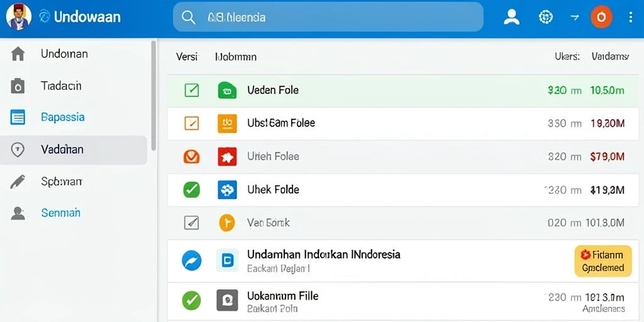Click the $79,0M value
The width and height of the screenshot is (644, 322).
(607, 157)
